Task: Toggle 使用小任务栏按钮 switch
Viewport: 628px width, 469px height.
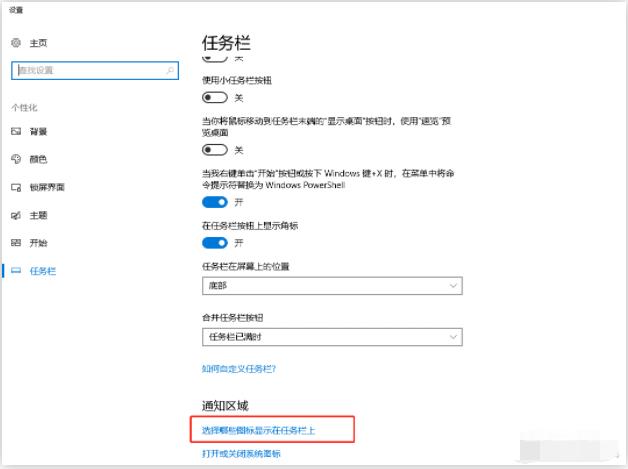Action: pyautogui.click(x=215, y=98)
